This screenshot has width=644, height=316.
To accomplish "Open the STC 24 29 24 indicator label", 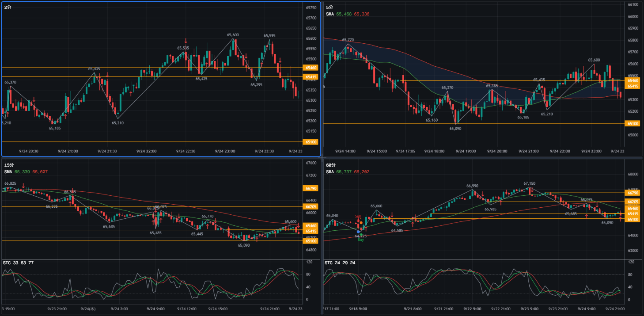I will point(340,263).
